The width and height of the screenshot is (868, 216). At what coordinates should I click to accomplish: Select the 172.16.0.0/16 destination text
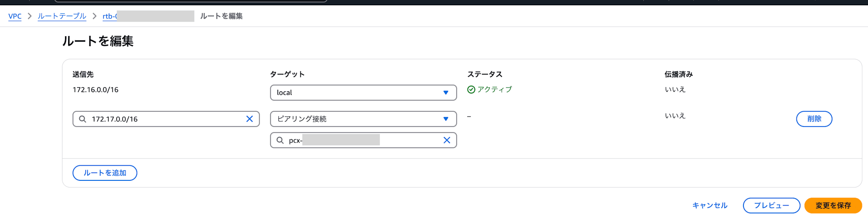95,90
